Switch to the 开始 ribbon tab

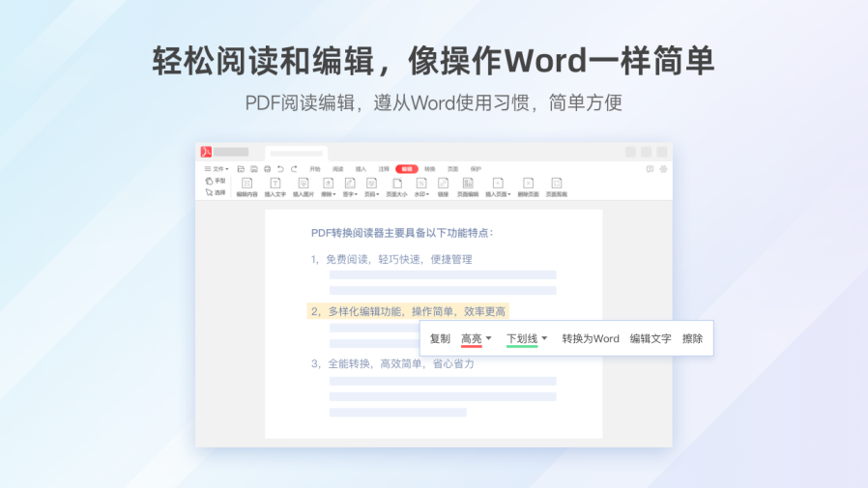pos(315,169)
